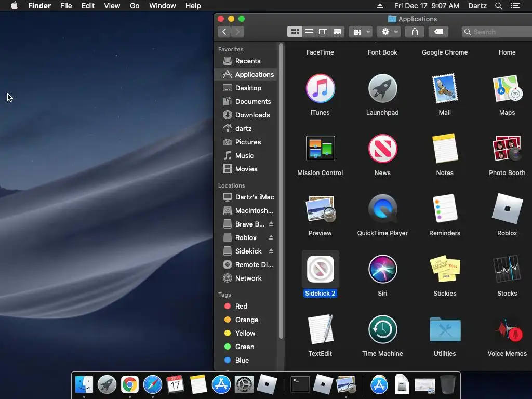Open Downloads in the sidebar

pyautogui.click(x=246, y=115)
